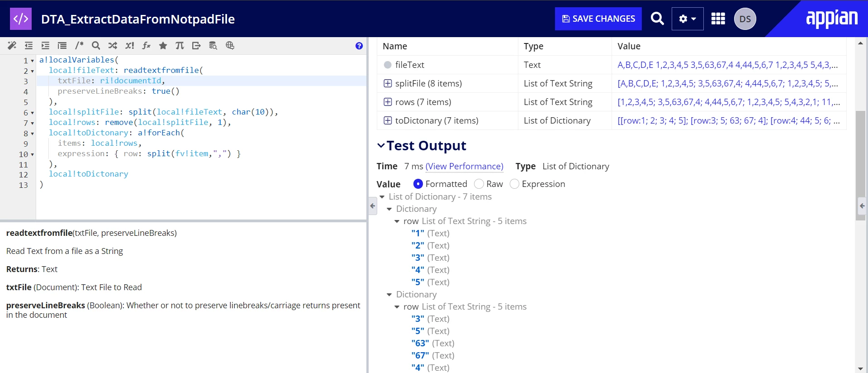
Task: Open the grid navigation menu
Action: 718,19
